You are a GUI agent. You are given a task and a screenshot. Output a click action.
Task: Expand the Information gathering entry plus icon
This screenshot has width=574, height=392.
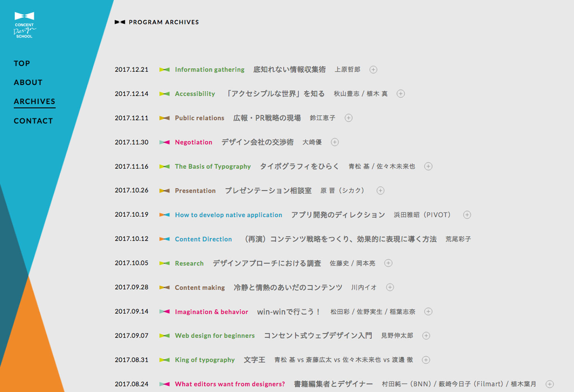click(373, 70)
